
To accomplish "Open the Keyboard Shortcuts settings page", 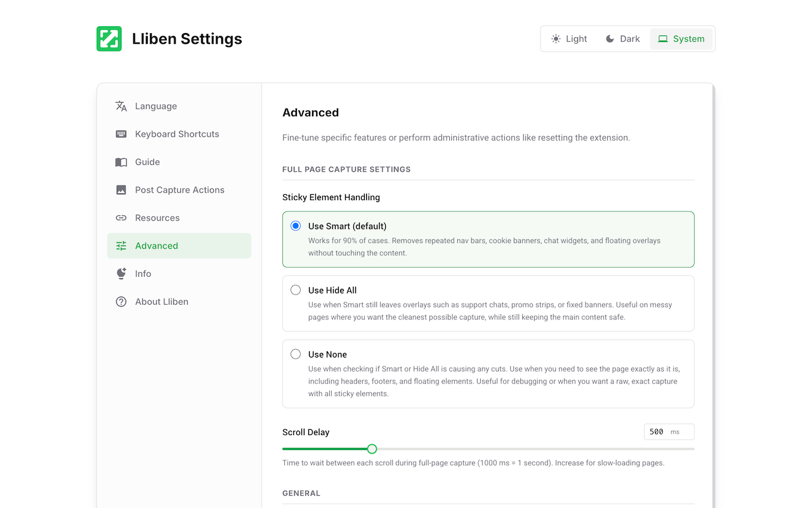I will 177,134.
